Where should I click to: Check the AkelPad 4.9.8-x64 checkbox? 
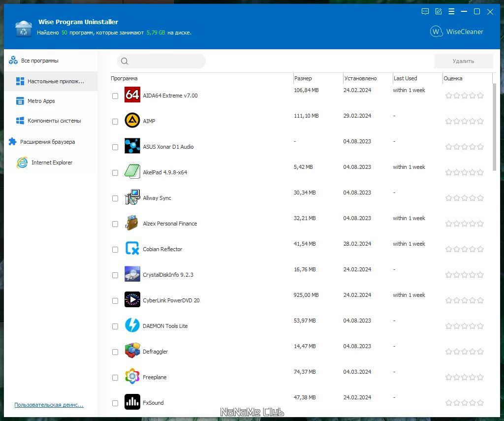tap(115, 173)
